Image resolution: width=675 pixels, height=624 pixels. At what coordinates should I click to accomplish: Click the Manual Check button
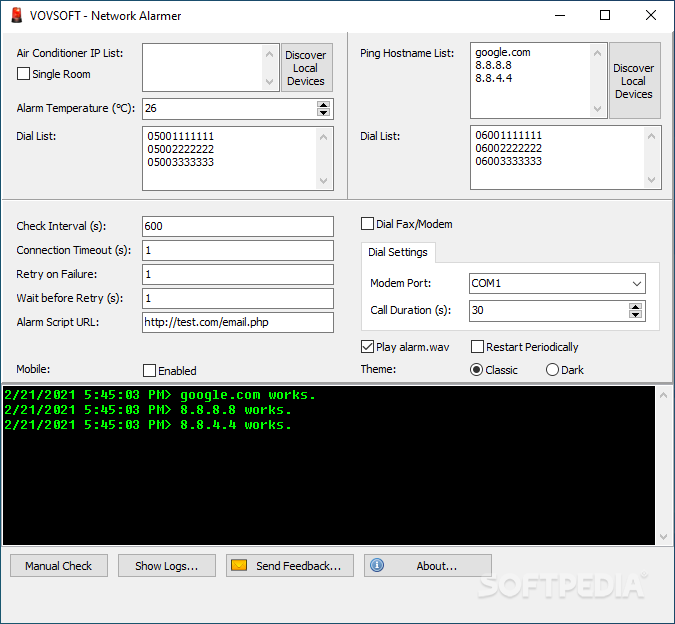59,565
